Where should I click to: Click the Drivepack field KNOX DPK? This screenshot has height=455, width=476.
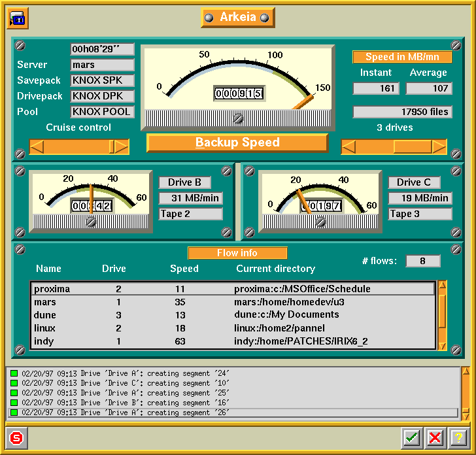[102, 96]
